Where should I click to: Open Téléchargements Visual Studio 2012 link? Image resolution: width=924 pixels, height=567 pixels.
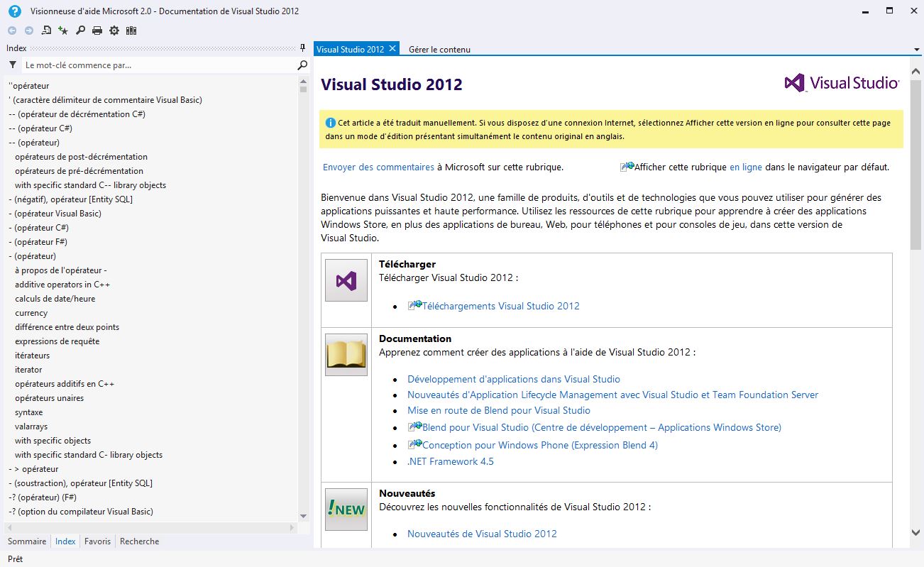click(501, 306)
